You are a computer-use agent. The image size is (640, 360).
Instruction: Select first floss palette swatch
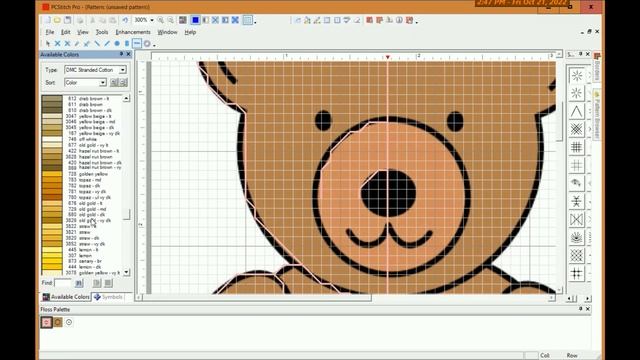pos(46,322)
